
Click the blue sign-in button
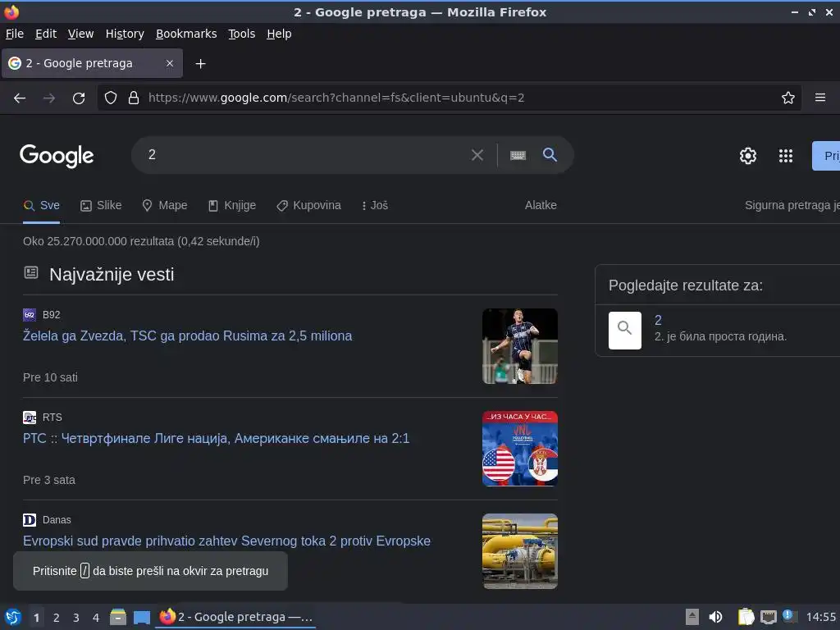(x=826, y=156)
